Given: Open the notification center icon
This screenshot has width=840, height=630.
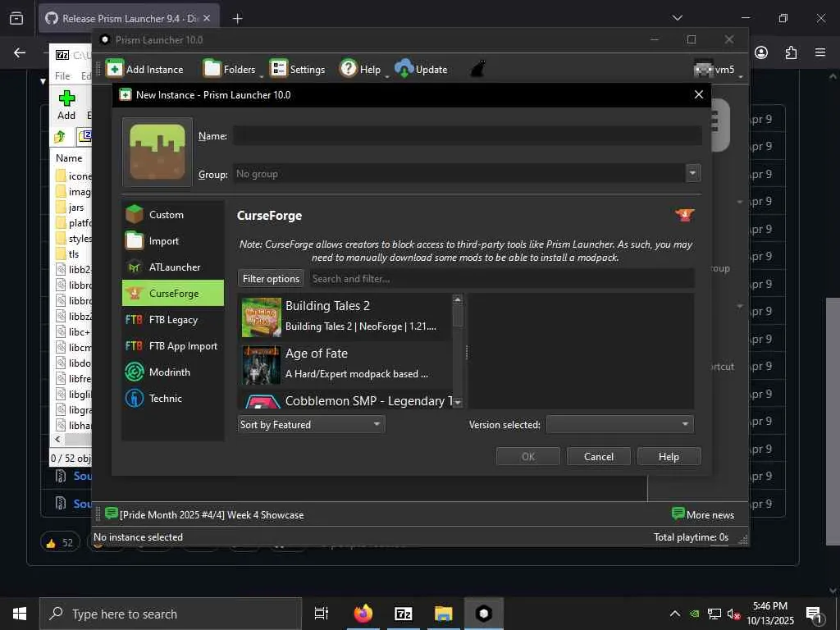Looking at the screenshot, I should coord(815,614).
